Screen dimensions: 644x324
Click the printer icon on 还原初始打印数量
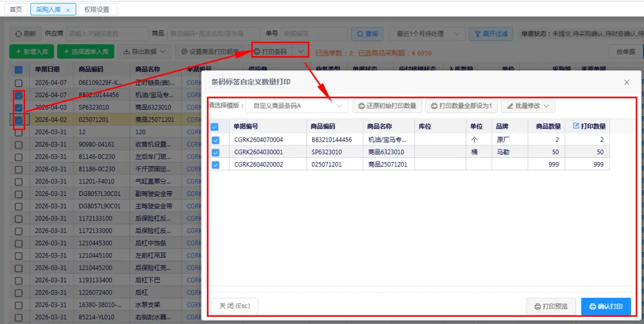click(361, 106)
